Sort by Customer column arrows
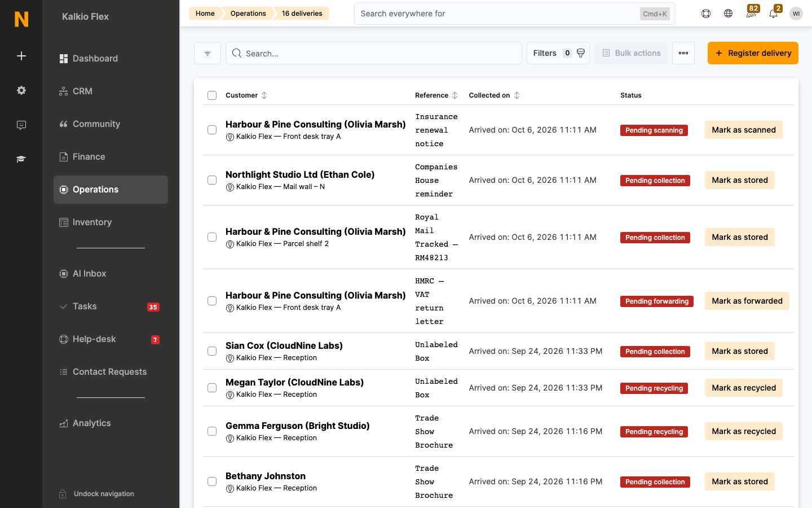This screenshot has width=812, height=508. pyautogui.click(x=264, y=95)
